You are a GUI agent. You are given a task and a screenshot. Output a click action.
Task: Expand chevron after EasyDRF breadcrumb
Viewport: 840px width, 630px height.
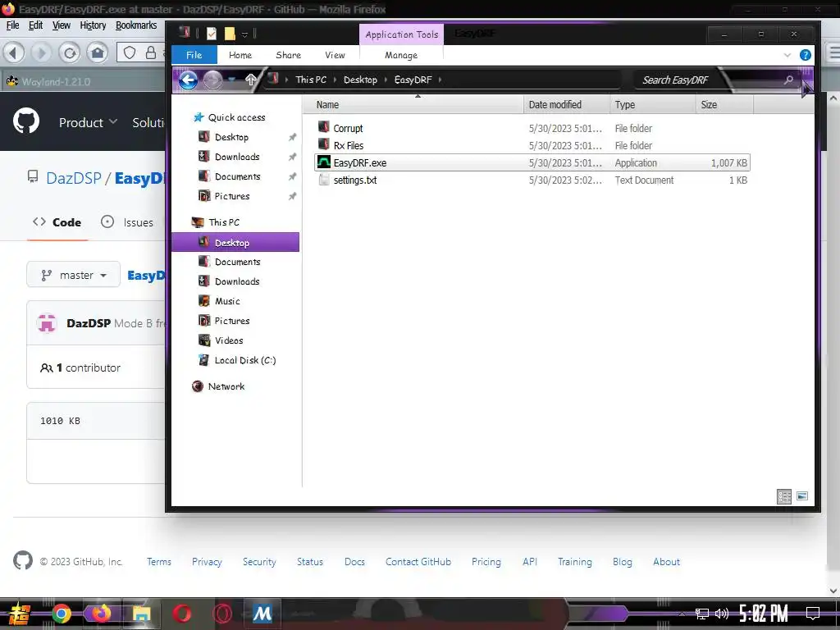[440, 80]
